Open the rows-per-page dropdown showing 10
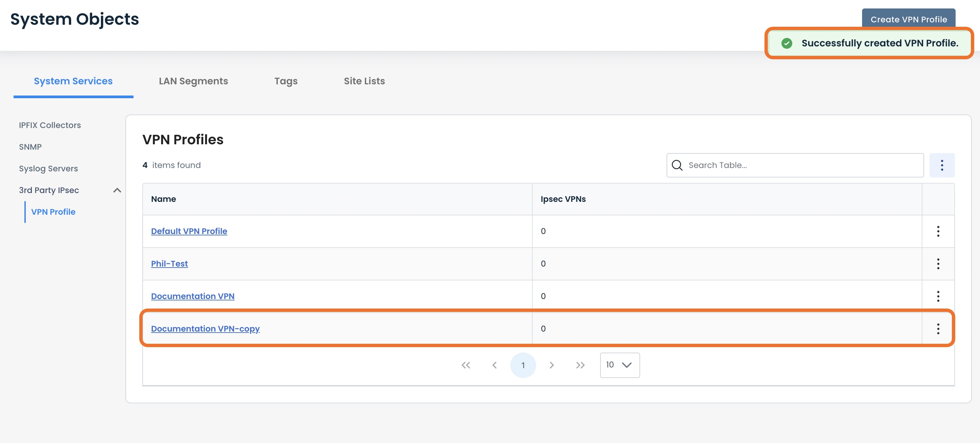The height and width of the screenshot is (443, 980). click(620, 365)
